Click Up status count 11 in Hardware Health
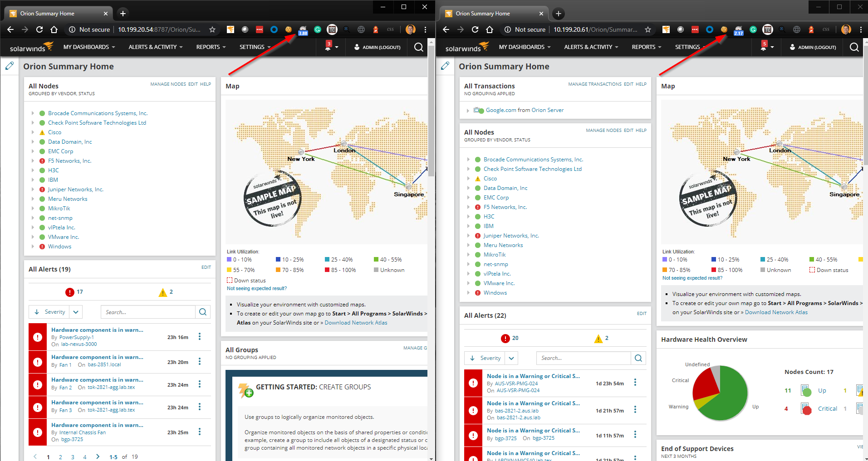This screenshot has width=868, height=461. (788, 390)
